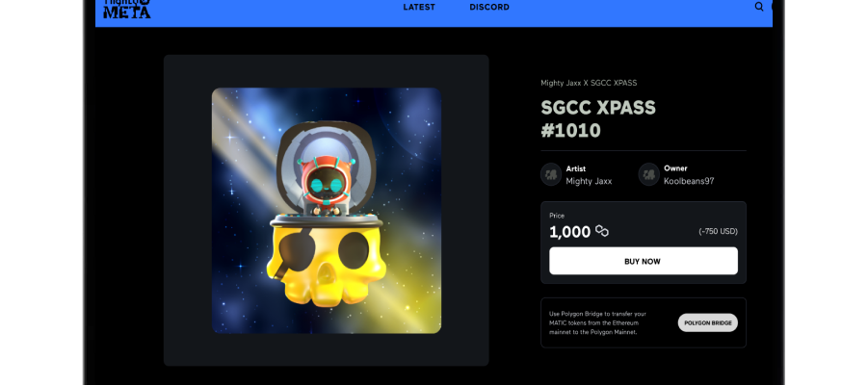
Task: Click the BUY NOW button
Action: pyautogui.click(x=644, y=261)
